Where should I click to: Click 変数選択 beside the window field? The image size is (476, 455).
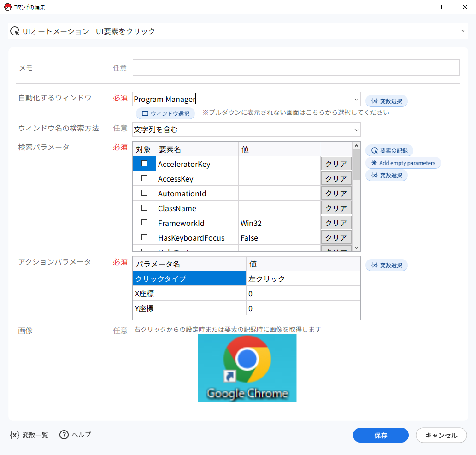point(387,101)
